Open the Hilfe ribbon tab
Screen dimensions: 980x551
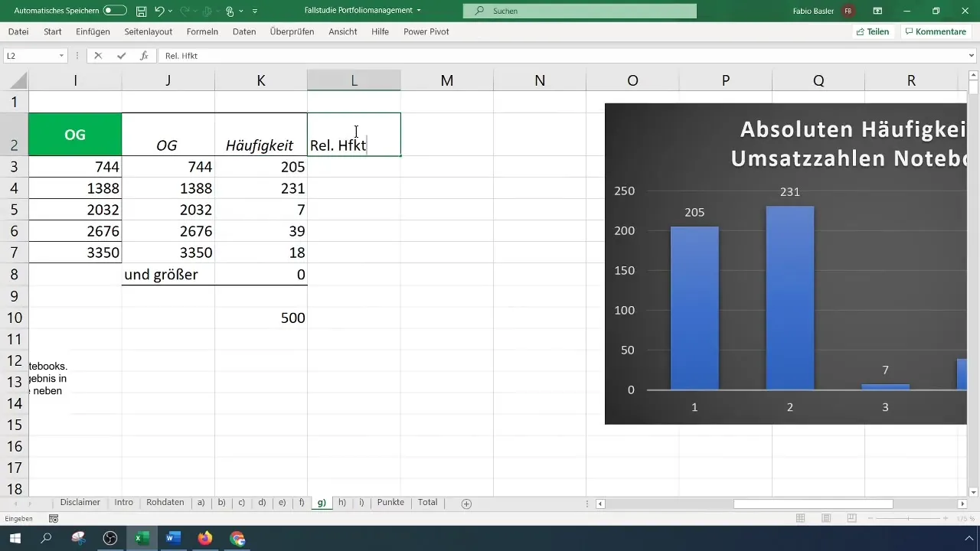(380, 32)
